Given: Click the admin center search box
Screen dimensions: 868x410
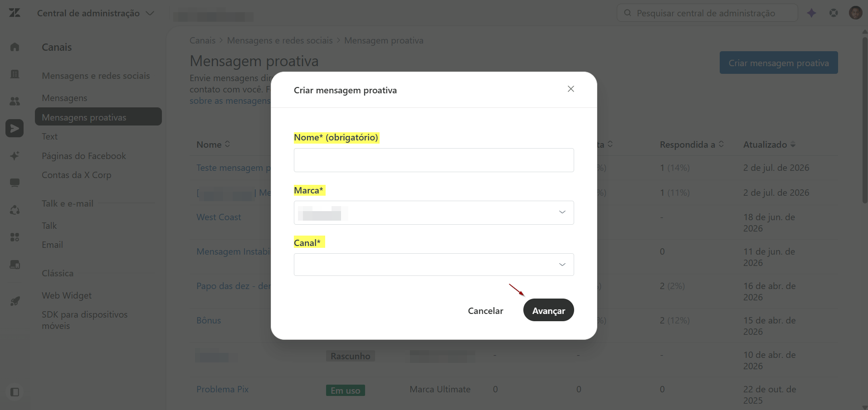Looking at the screenshot, I should click(707, 13).
